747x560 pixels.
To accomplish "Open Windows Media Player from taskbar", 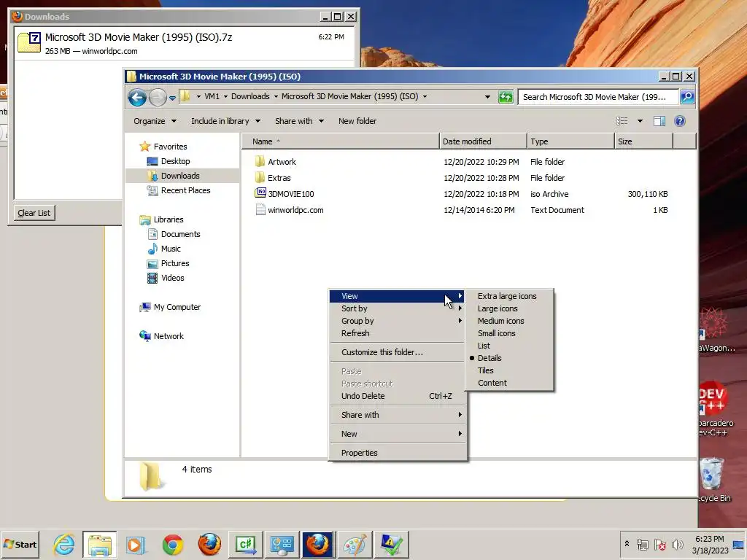I will [x=135, y=544].
